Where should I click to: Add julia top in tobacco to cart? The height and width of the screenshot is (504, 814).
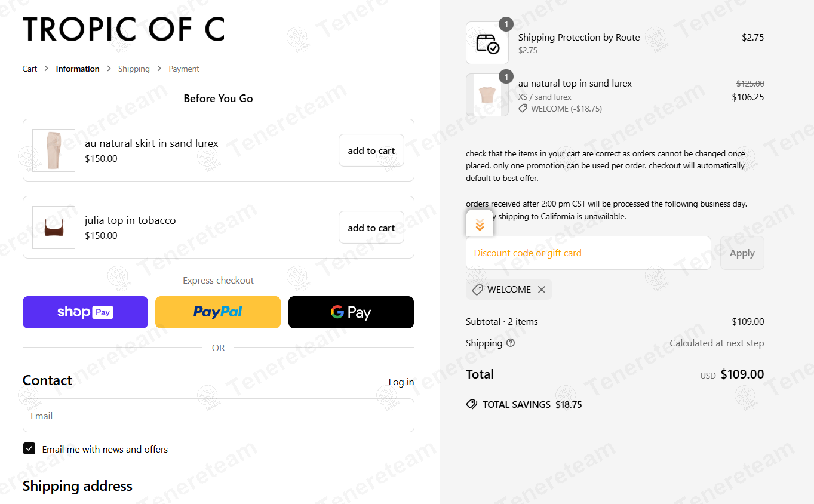point(371,228)
